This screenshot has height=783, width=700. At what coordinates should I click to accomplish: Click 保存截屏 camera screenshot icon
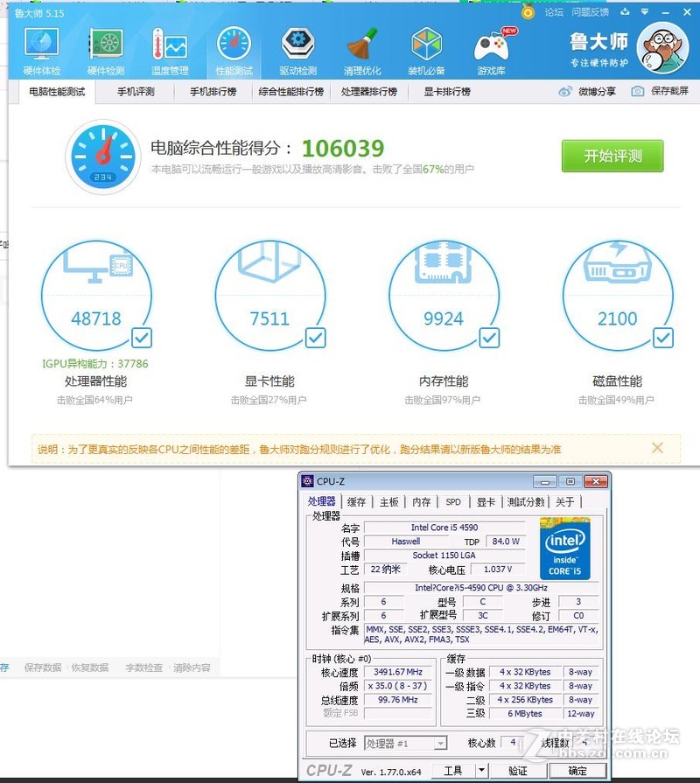coord(637,91)
